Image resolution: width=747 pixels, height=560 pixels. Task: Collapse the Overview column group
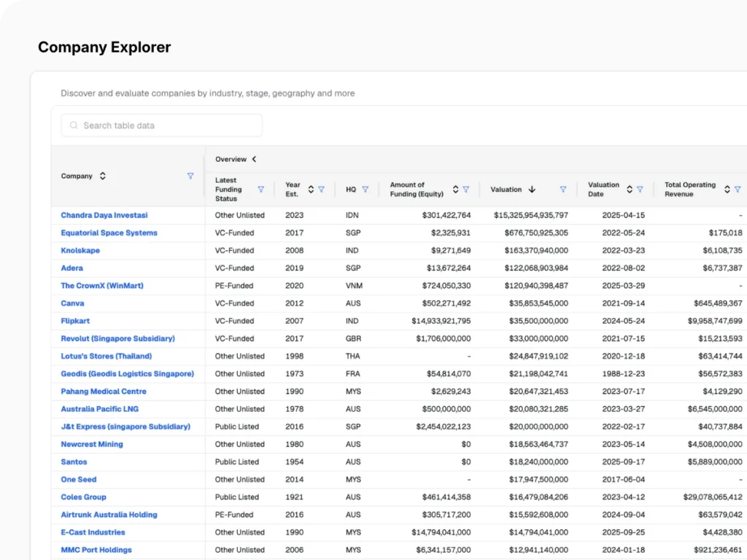point(255,159)
